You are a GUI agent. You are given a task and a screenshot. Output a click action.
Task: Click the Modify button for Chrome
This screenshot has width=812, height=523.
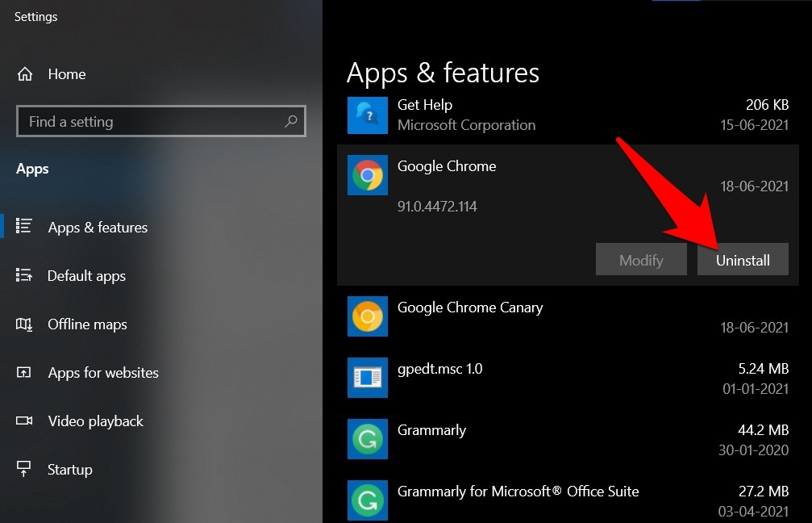641,259
